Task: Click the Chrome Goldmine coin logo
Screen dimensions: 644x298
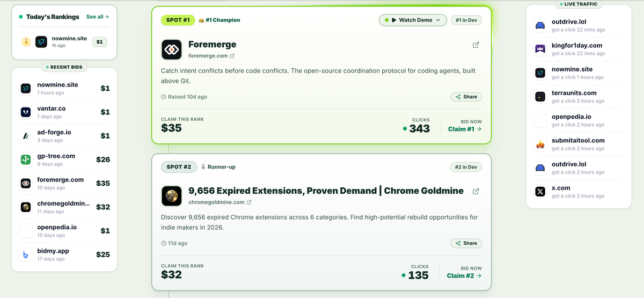Action: coord(172,196)
